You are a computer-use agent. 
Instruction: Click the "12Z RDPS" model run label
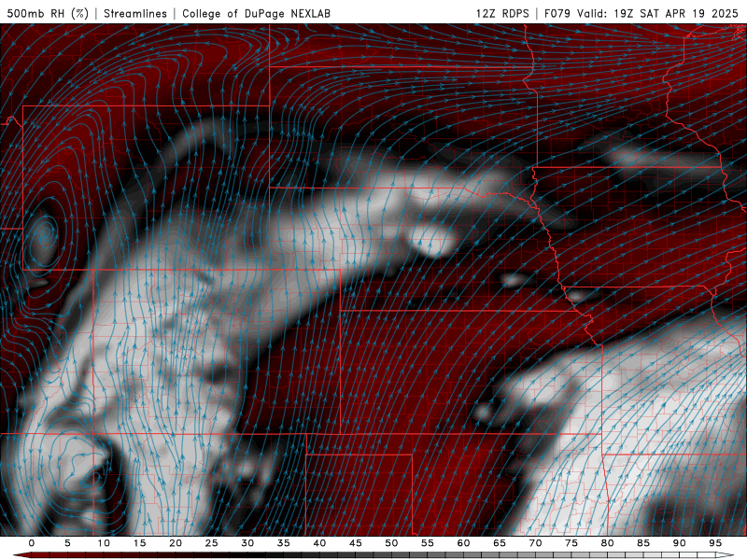click(x=502, y=13)
